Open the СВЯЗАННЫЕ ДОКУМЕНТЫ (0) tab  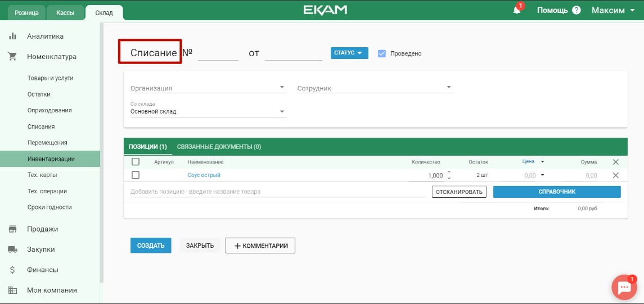click(x=219, y=147)
